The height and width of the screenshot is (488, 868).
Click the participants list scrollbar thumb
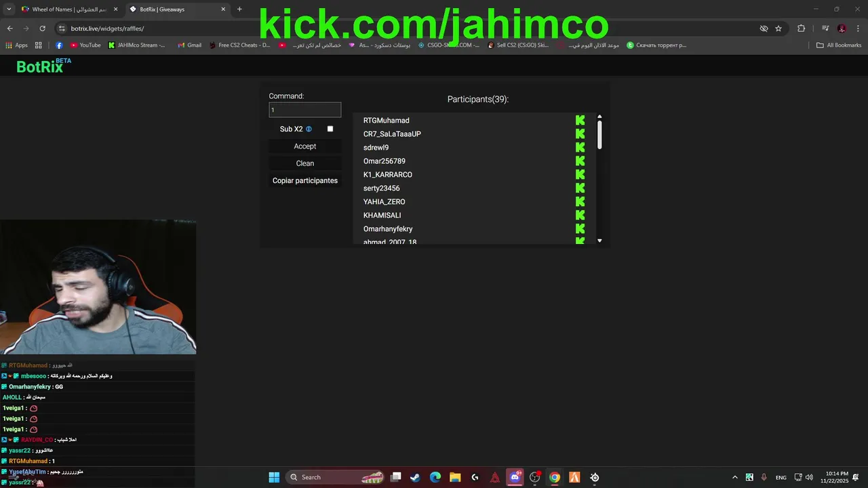pos(599,134)
